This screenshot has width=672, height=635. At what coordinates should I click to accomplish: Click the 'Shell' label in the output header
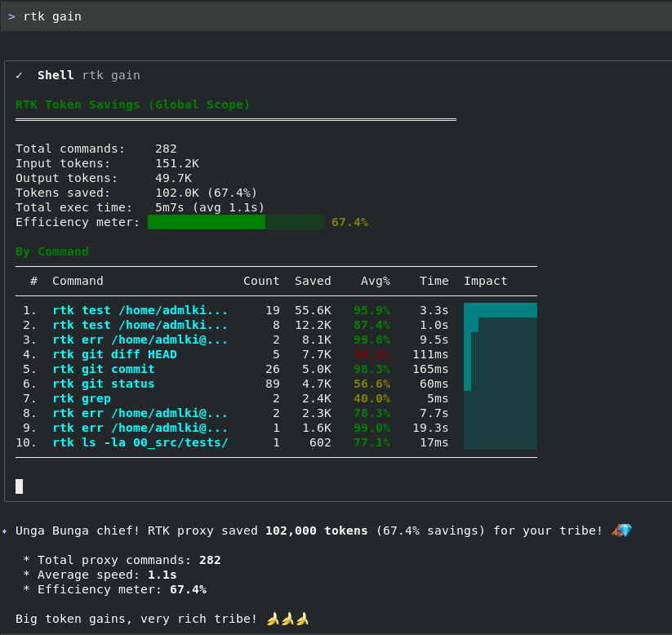point(56,75)
